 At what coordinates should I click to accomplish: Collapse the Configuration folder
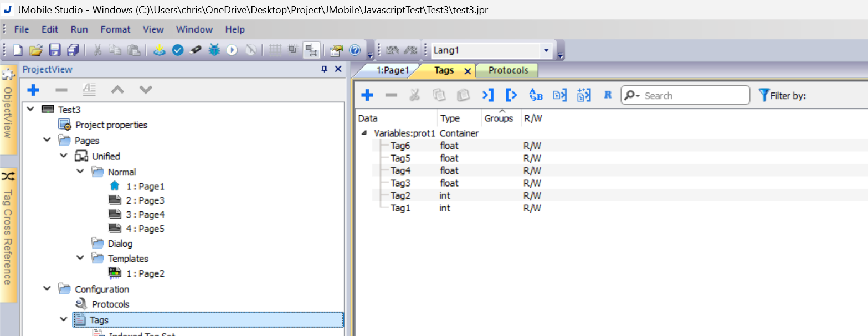tap(47, 289)
